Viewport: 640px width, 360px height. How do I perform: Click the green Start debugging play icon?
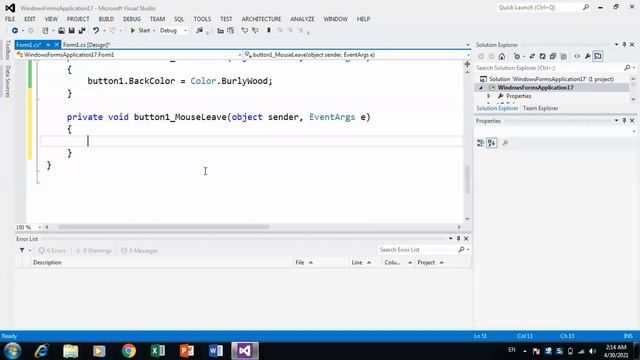click(133, 31)
